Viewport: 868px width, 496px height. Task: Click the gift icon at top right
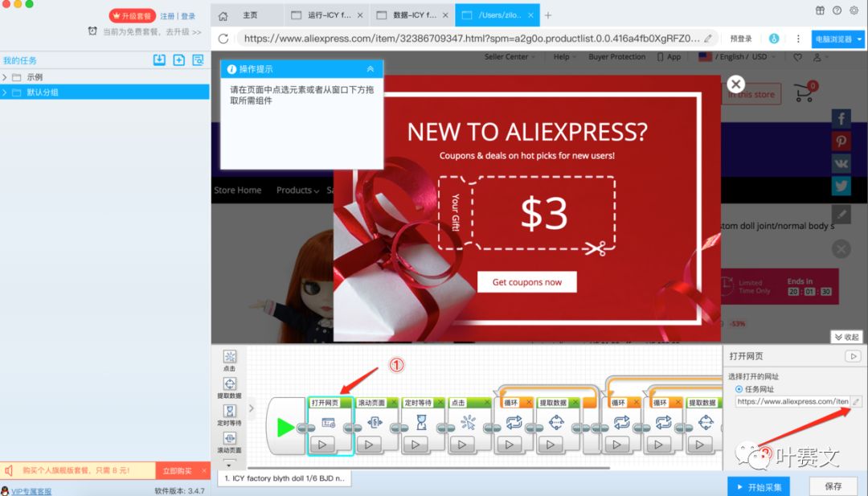tap(820, 10)
